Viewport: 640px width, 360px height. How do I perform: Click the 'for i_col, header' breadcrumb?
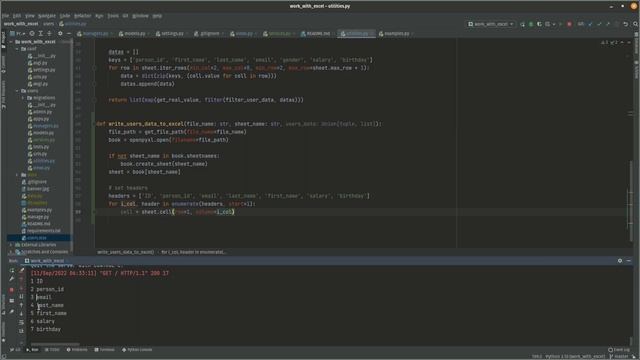(x=193, y=252)
